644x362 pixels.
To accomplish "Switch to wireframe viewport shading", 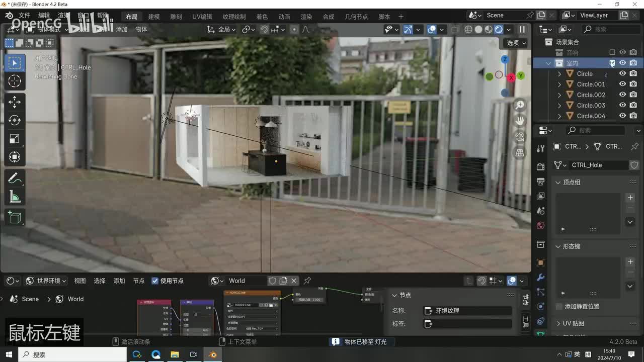I will (468, 29).
